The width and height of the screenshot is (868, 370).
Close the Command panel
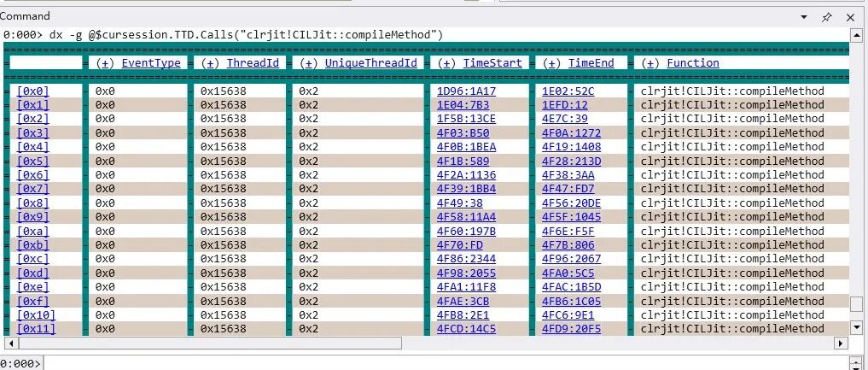(850, 17)
